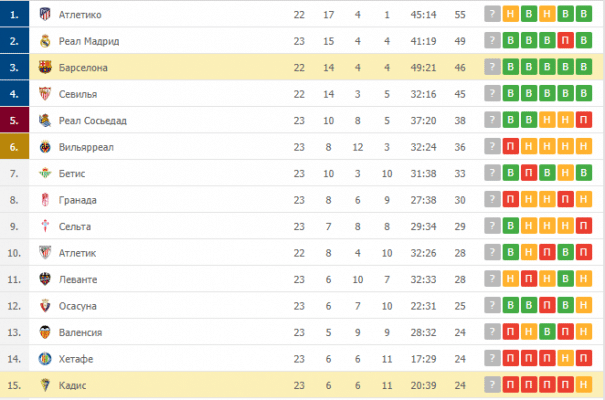605x400 pixels.
Task: Click the first red П in Вильярреал form
Action: pos(510,147)
